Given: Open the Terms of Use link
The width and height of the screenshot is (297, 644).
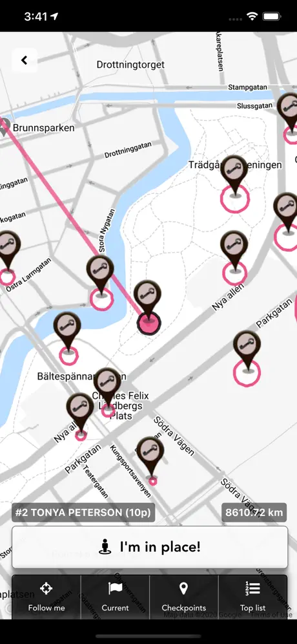Looking at the screenshot, I should tap(271, 615).
